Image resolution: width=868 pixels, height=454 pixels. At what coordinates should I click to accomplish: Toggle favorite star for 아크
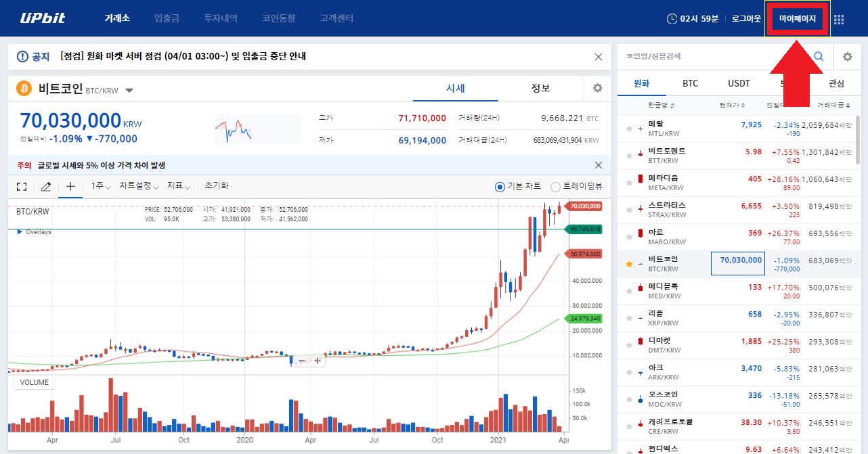click(629, 372)
